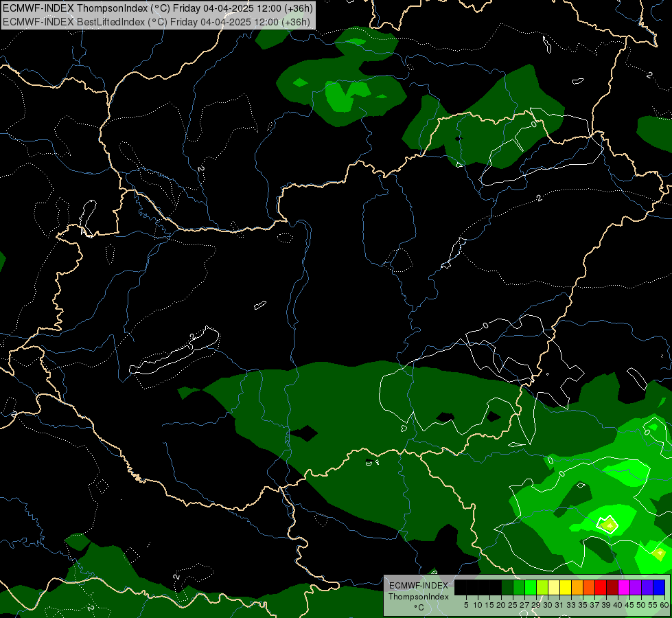
Task: Click the ThompsonIndex title line at top
Action: point(158,8)
